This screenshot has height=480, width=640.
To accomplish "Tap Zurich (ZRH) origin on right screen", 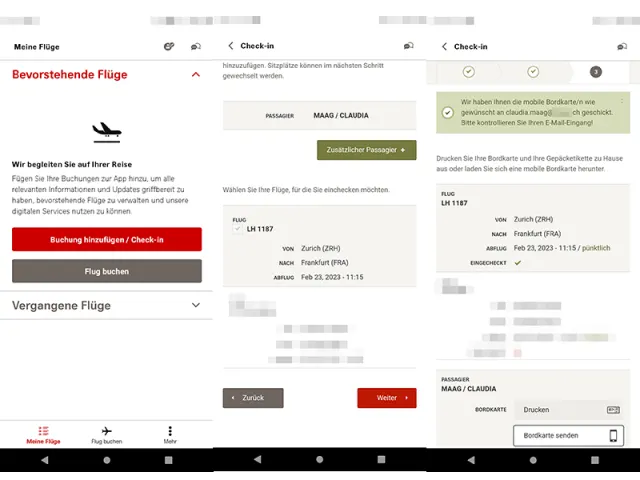I will [533, 219].
